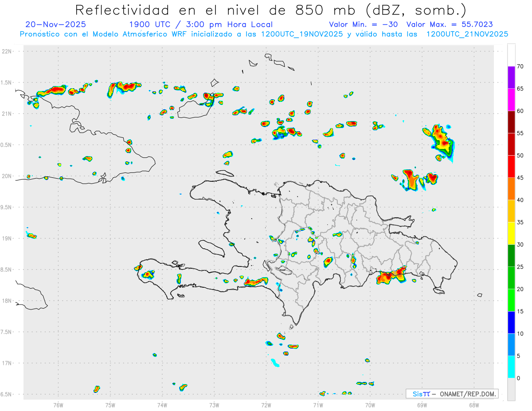Screen dimensions: 532x411
Task: Select the cyan 0-5 dBZ colorbar segment
Action: pos(511,367)
